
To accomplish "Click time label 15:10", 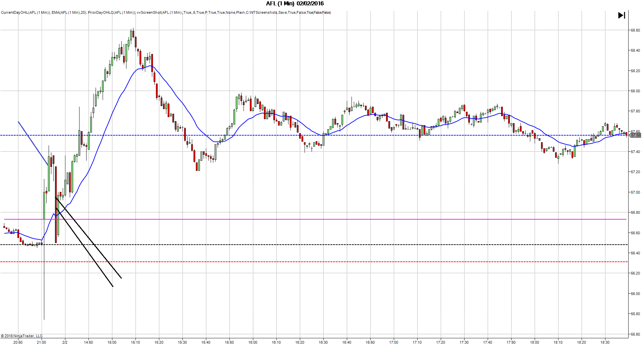I will (x=136, y=342).
